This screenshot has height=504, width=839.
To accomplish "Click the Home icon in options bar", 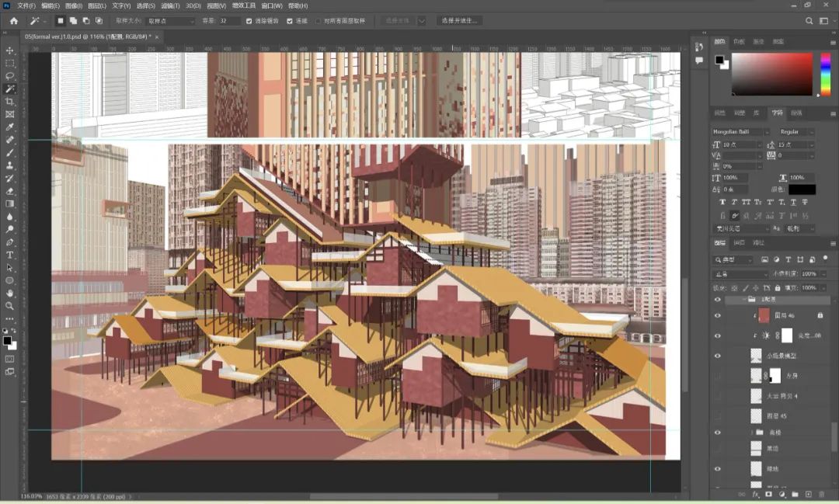I will [14, 21].
